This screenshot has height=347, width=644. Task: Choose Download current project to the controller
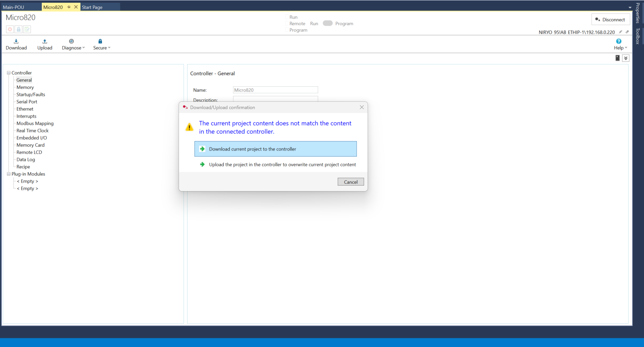point(275,149)
